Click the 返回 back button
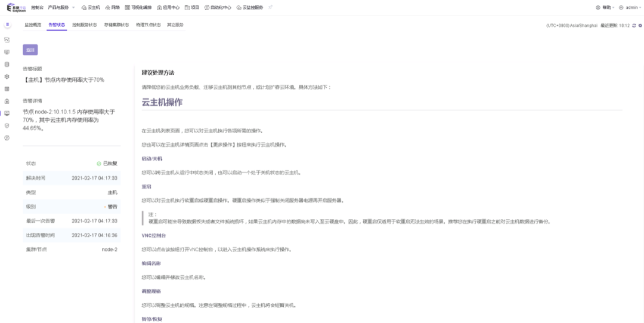The width and height of the screenshot is (644, 323). click(x=30, y=50)
